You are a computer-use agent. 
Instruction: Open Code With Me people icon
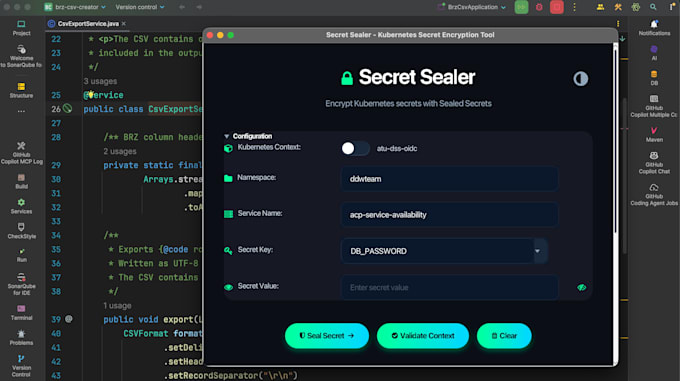[600, 7]
